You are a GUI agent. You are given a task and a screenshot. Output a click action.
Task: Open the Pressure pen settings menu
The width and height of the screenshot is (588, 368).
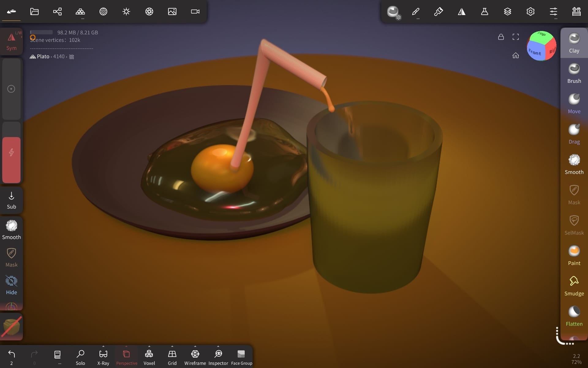tap(439, 12)
